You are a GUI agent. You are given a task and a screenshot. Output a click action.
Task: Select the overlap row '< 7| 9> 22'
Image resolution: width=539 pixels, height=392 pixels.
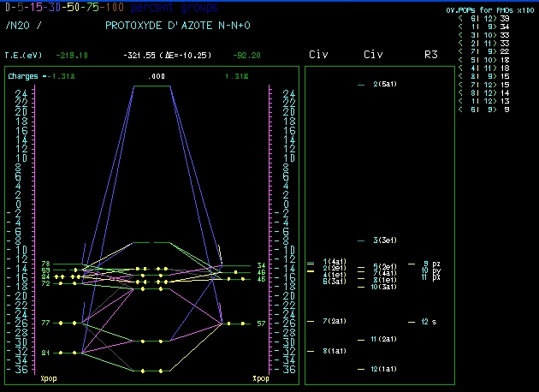coord(483,51)
